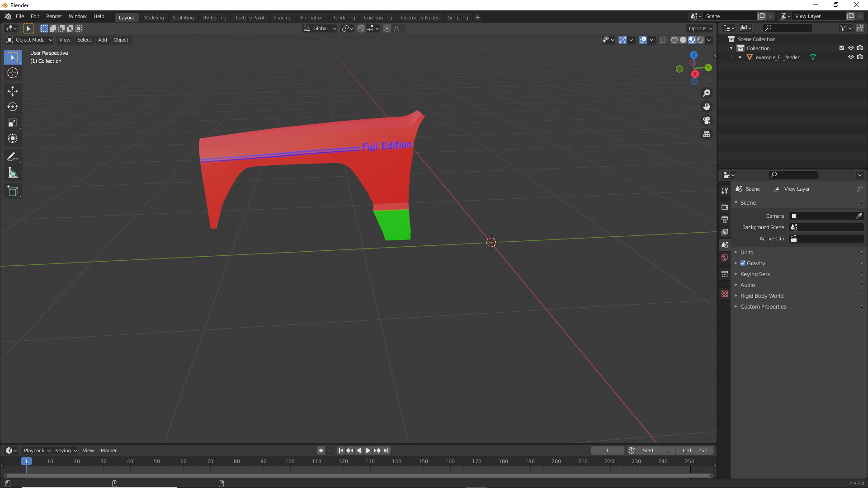The height and width of the screenshot is (488, 868).
Task: Click the timeline horizontal scrollbar
Action: [358, 475]
